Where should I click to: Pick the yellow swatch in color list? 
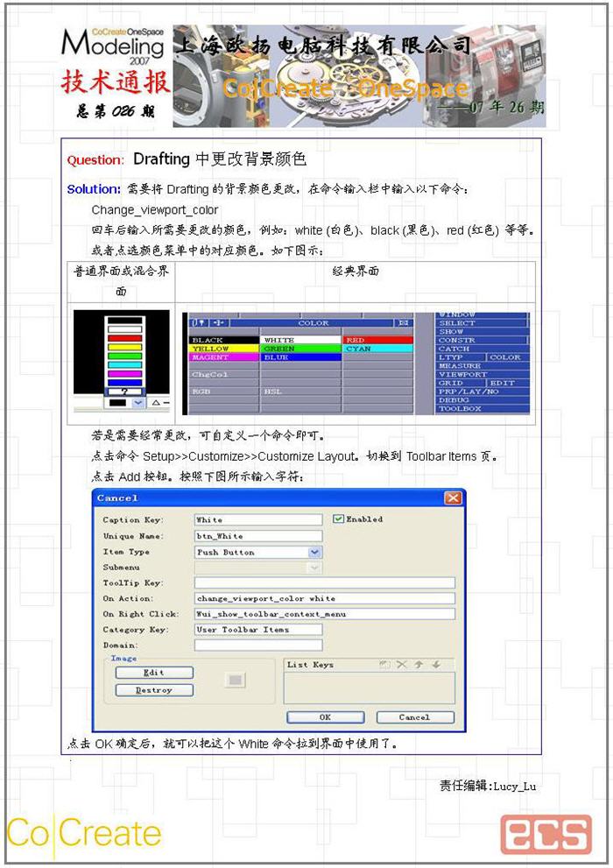click(124, 347)
